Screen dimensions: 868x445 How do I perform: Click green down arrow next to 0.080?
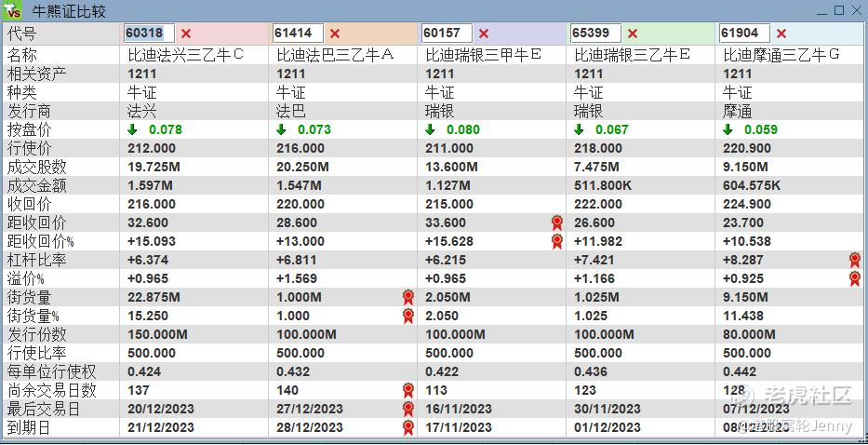click(430, 129)
